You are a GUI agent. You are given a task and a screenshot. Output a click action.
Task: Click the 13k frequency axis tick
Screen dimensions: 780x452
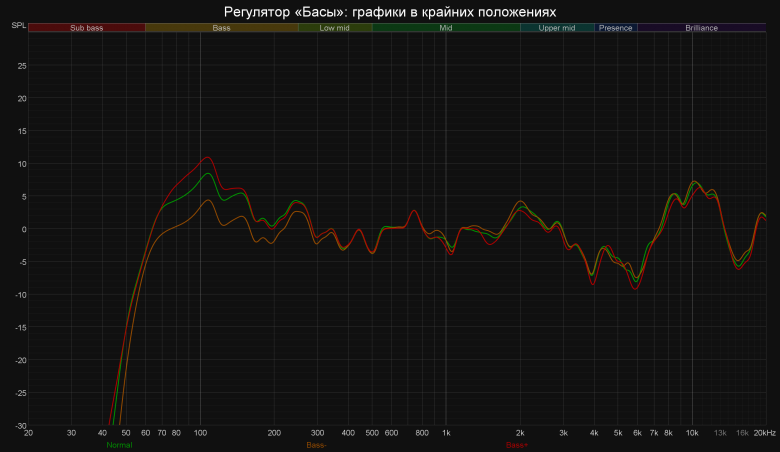point(720,433)
